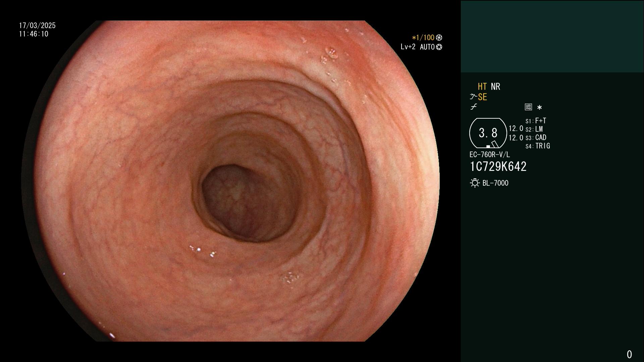Click the date 17/03/2025
The width and height of the screenshot is (644, 362).
pos(37,25)
